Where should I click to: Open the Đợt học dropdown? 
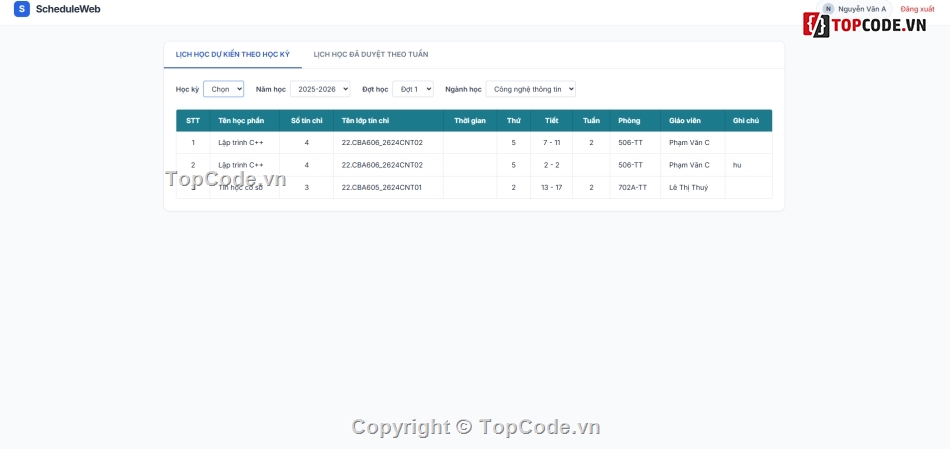413,89
